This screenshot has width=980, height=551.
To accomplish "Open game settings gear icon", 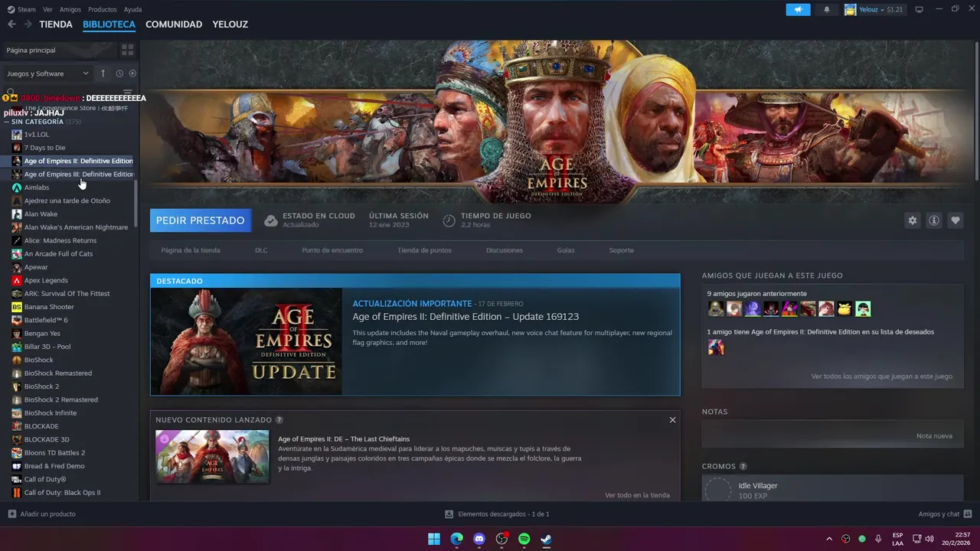I will click(912, 220).
